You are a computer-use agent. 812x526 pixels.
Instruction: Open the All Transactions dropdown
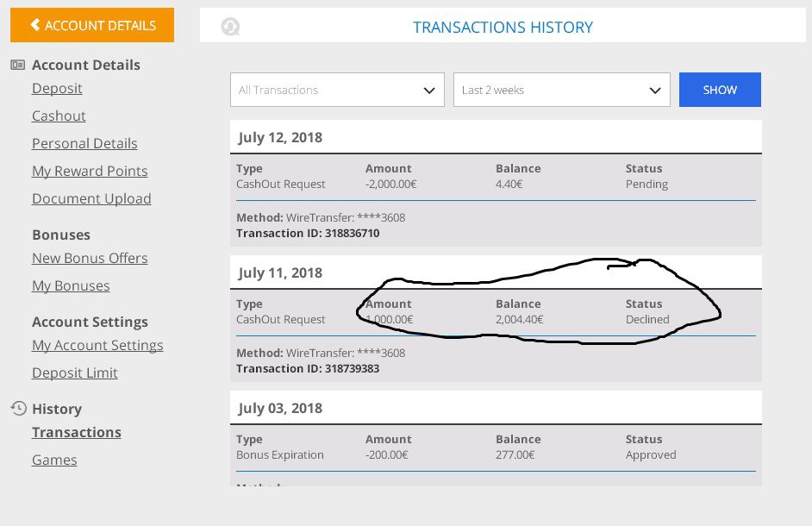(337, 90)
